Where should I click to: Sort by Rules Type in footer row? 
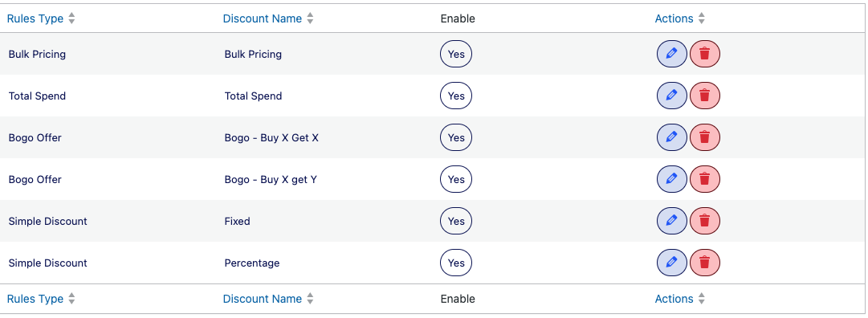pyautogui.click(x=41, y=299)
